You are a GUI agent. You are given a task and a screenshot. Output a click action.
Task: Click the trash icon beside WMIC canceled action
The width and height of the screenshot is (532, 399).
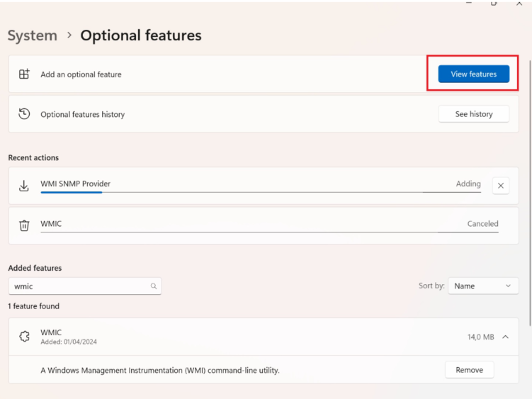coord(24,225)
